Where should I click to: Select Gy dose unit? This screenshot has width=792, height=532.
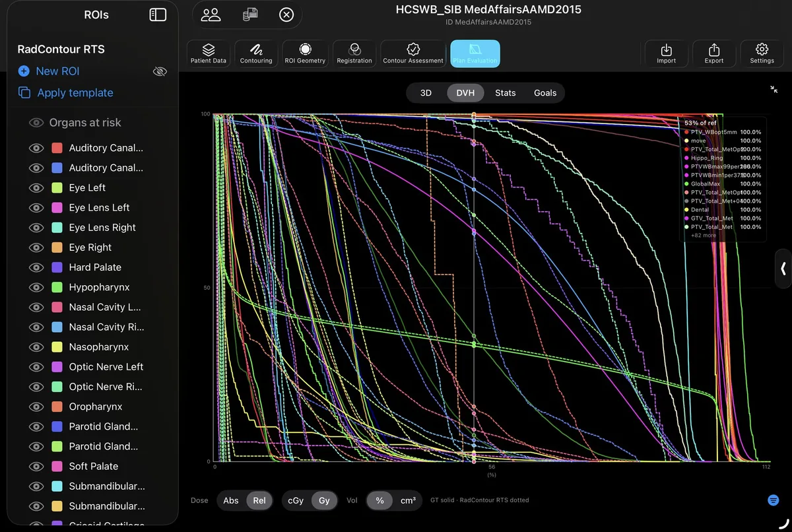click(324, 500)
